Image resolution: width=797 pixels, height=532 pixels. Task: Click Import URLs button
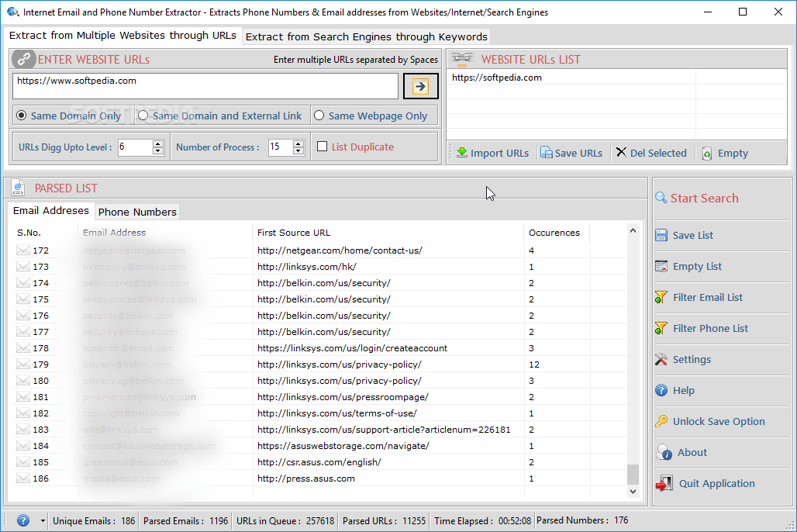coord(492,153)
